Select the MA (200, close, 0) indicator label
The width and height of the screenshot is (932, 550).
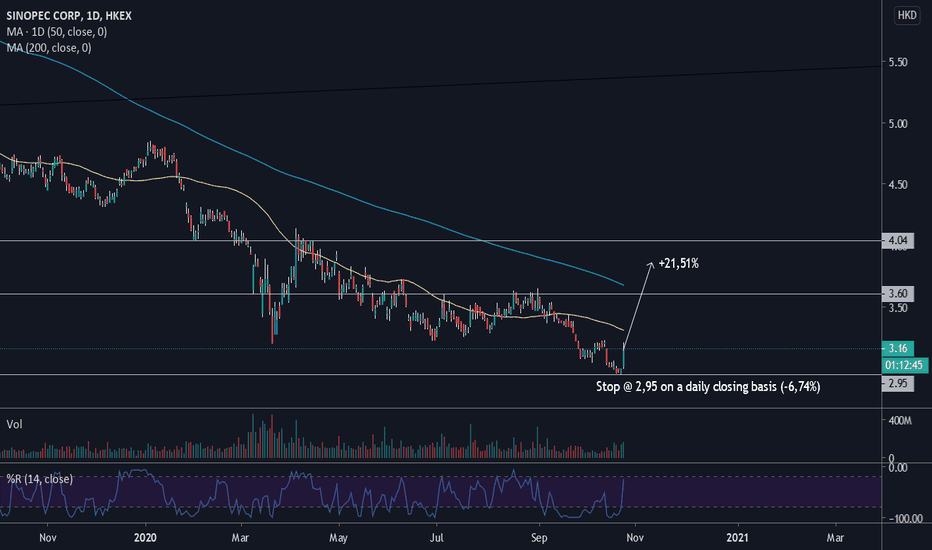coord(49,48)
